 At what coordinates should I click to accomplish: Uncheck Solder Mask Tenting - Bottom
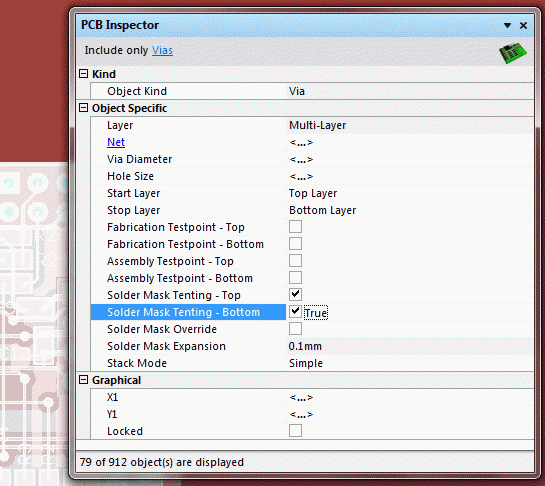[295, 311]
